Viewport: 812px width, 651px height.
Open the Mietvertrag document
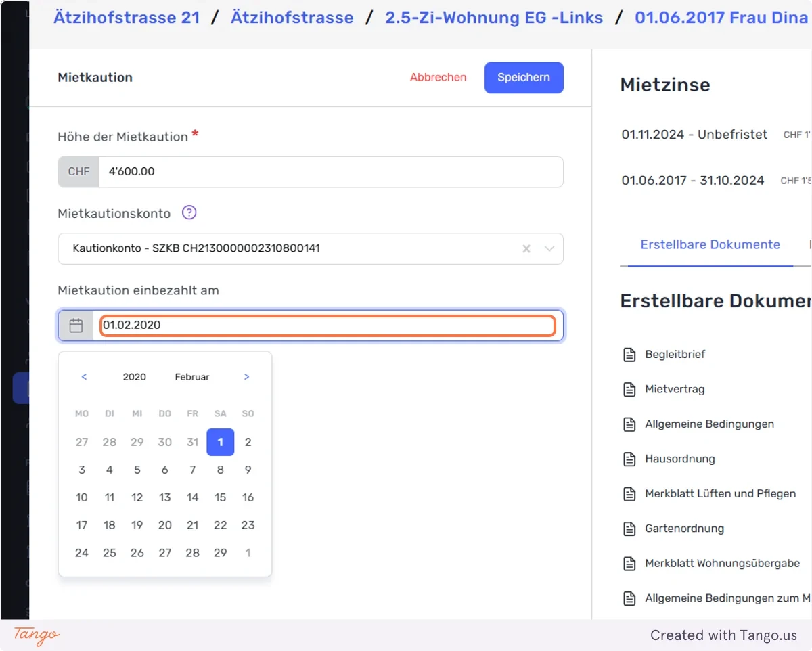click(x=675, y=390)
